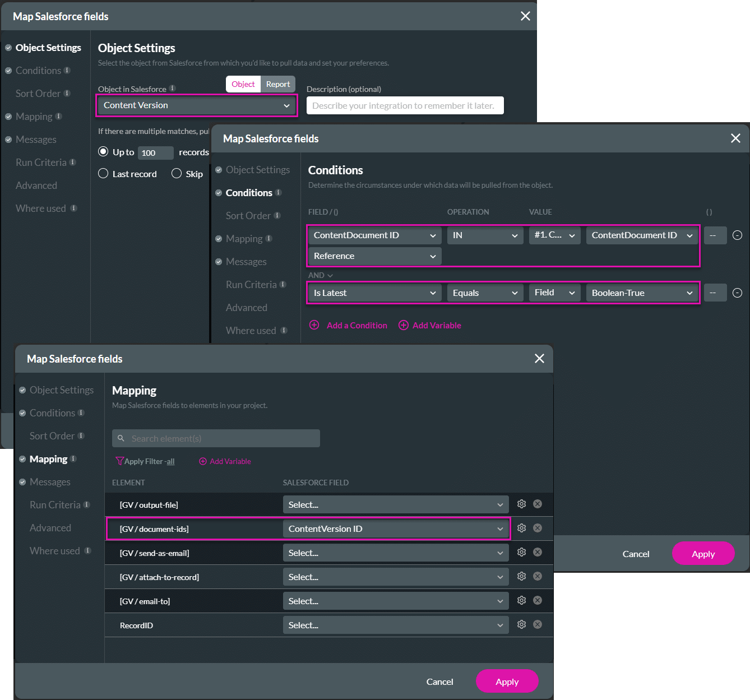Remove the RecordID mapping row
Viewport: 750px width, 700px height.
click(538, 624)
